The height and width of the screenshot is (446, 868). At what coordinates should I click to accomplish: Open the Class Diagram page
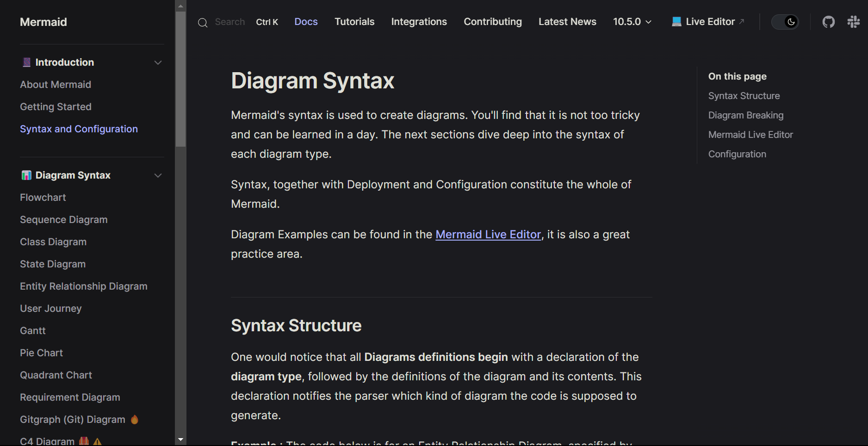pyautogui.click(x=53, y=242)
